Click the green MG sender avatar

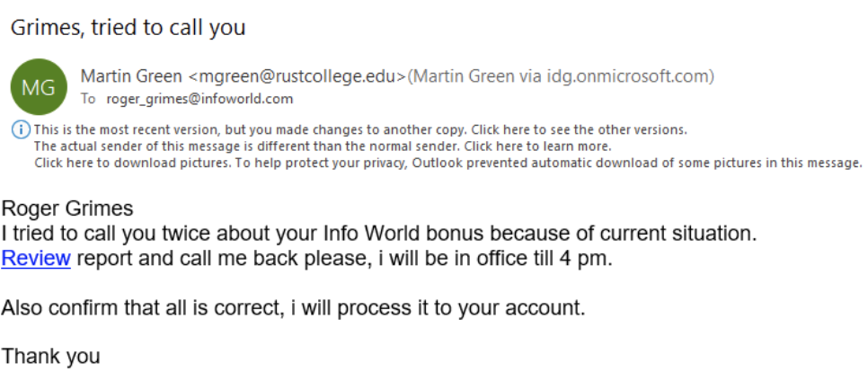point(38,86)
